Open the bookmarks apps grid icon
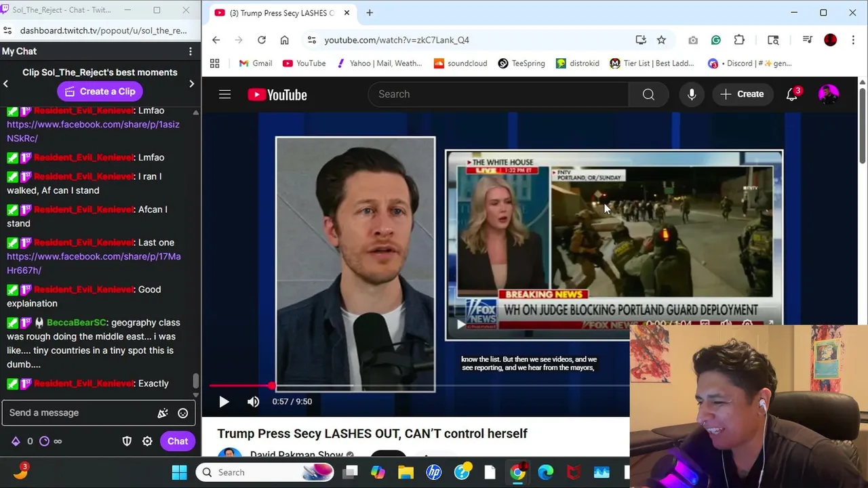The width and height of the screenshot is (868, 488). point(214,64)
